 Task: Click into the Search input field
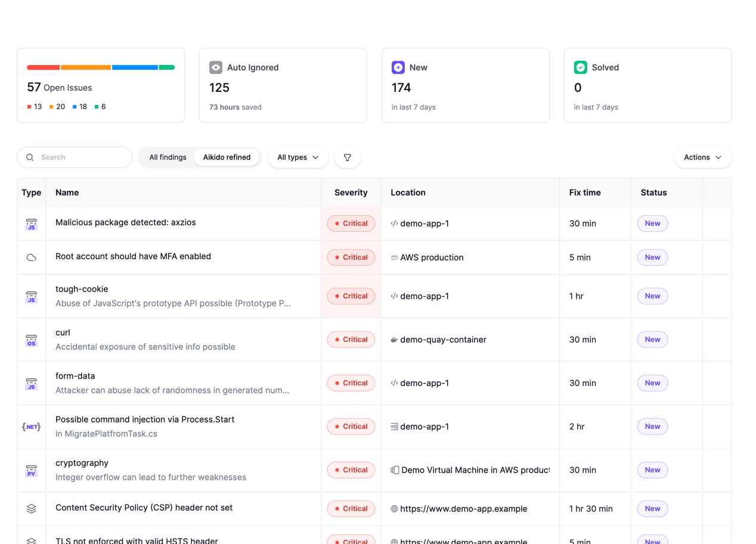click(75, 157)
